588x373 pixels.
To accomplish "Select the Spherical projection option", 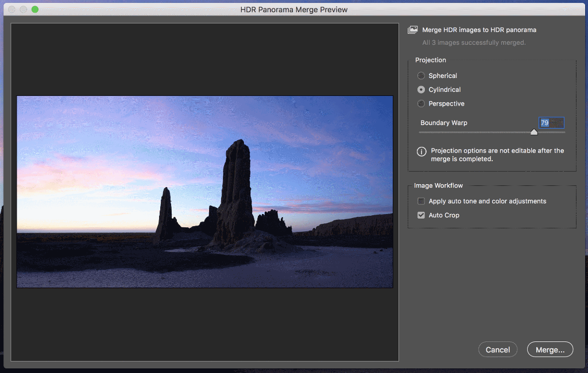I will tap(421, 75).
